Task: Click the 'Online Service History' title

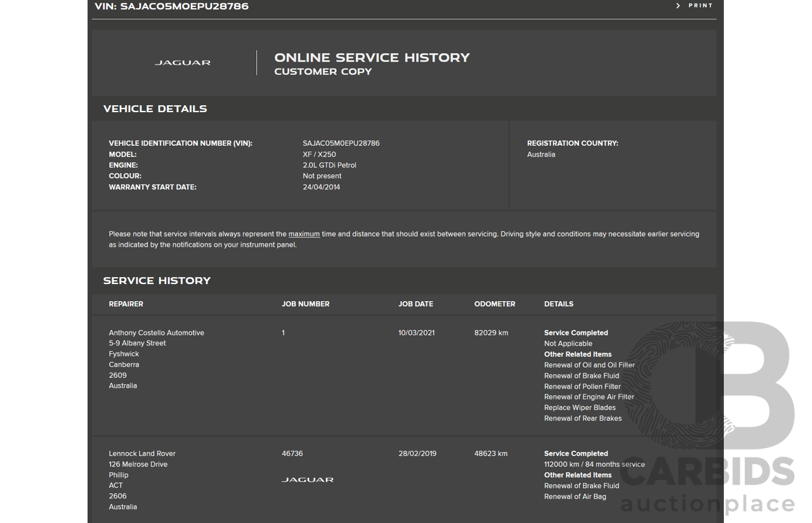Action: click(372, 58)
